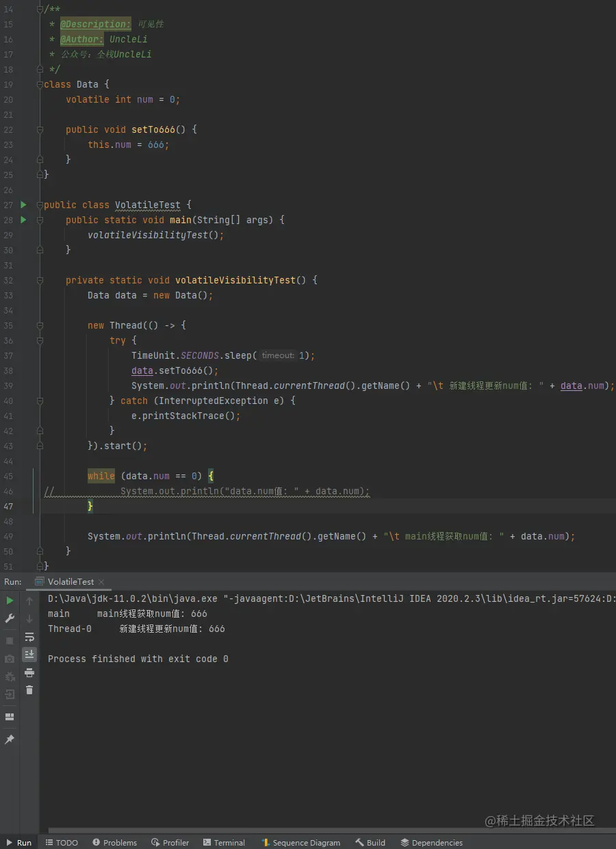Click the Exit icon with arrow in Run toolbar
The height and width of the screenshot is (849, 616).
pos(10,694)
